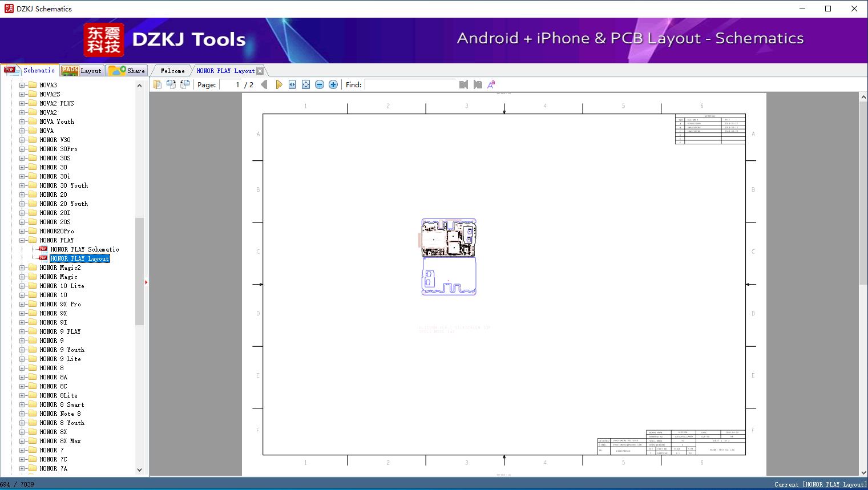Click the DZKJ Tools logo

pyautogui.click(x=165, y=39)
